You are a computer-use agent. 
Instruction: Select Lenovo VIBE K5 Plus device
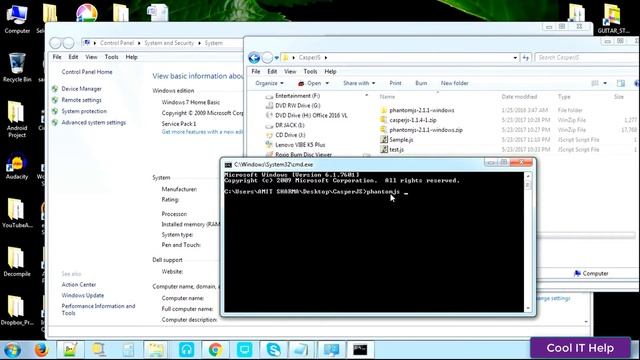pyautogui.click(x=300, y=145)
